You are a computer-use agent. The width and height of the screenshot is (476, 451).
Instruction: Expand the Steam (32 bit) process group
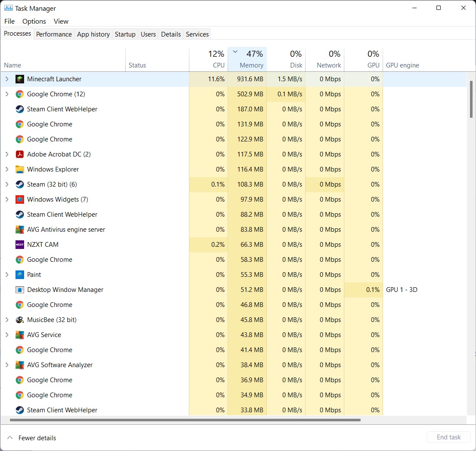(x=7, y=184)
